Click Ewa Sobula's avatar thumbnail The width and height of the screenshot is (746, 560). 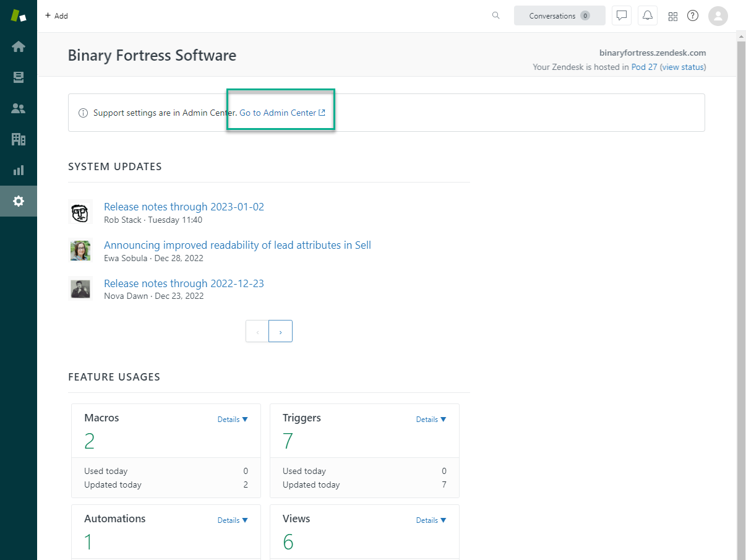point(80,251)
